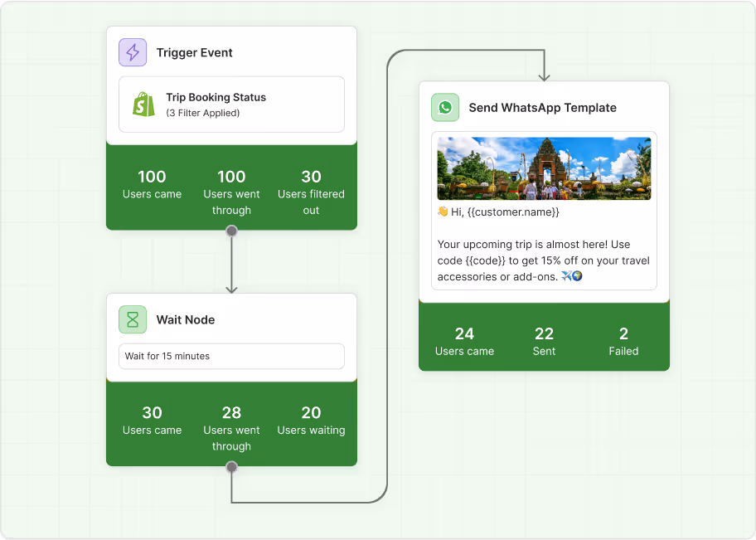Click the Wait Node output connector dot
Screen dimensions: 756x540
point(231,467)
